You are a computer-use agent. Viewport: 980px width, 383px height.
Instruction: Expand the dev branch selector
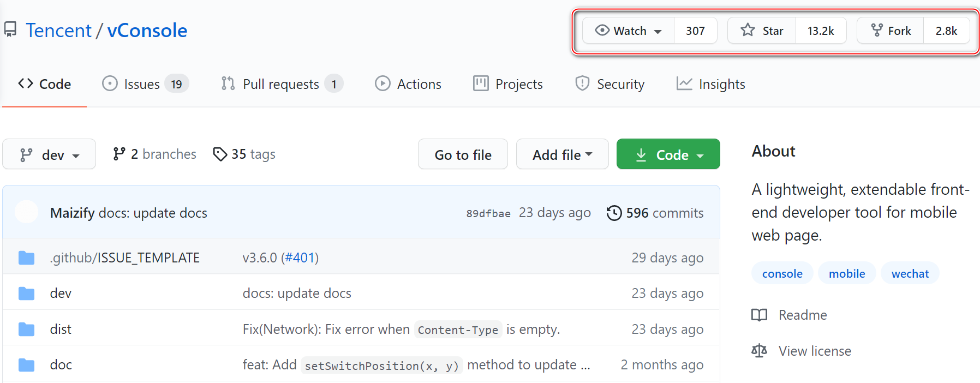[49, 155]
